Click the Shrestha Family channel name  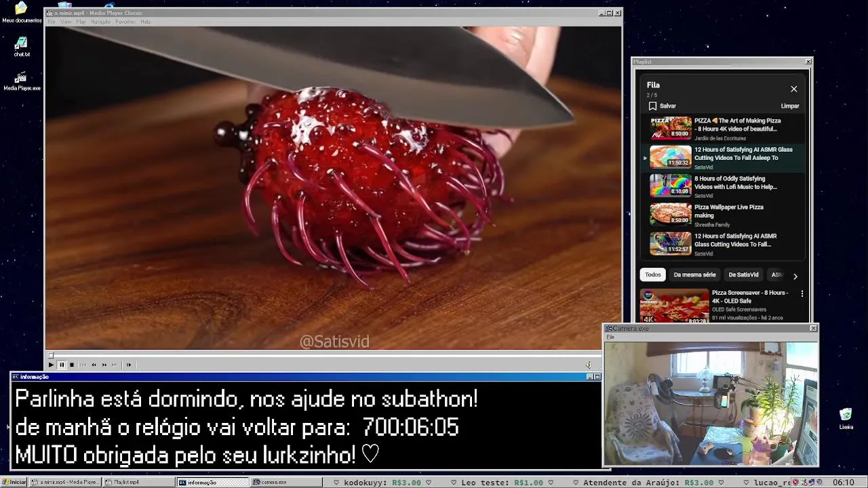coord(712,224)
